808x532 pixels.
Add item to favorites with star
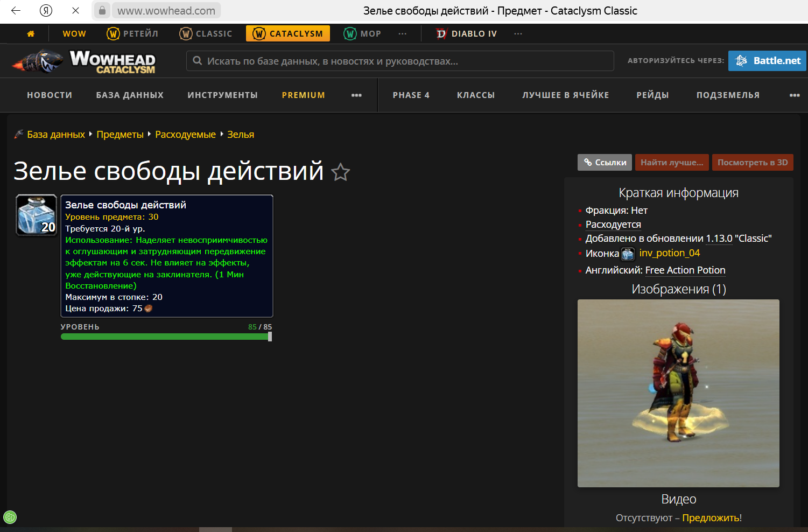pyautogui.click(x=340, y=172)
